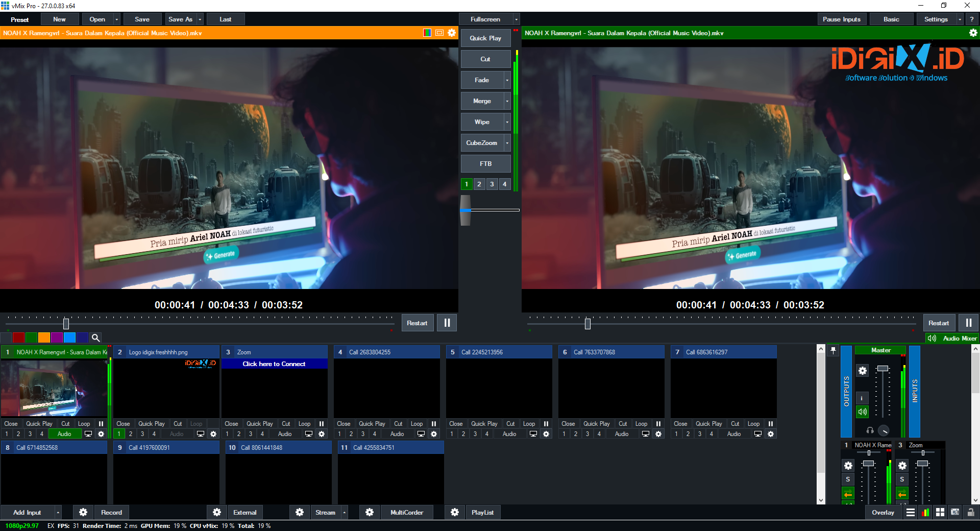Screen dimensions: 980x531
Task: Toggle overlay 1 on input 2
Action: tap(119, 434)
